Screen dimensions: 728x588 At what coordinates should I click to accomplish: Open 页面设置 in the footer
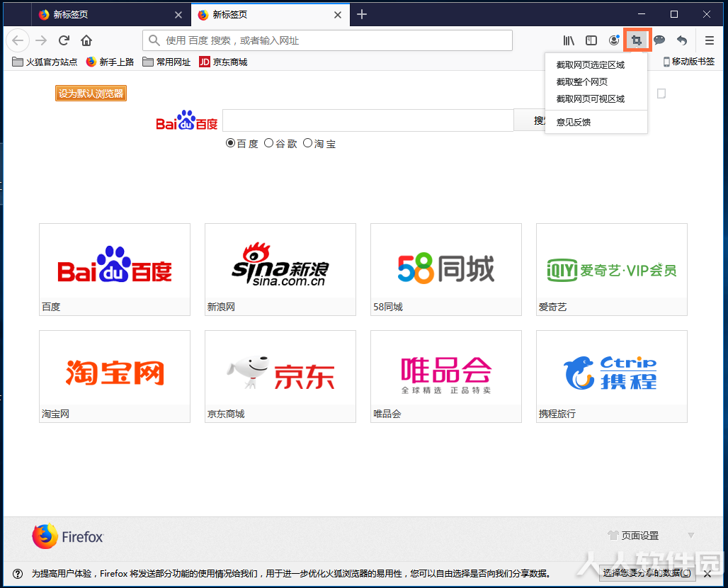pos(633,536)
